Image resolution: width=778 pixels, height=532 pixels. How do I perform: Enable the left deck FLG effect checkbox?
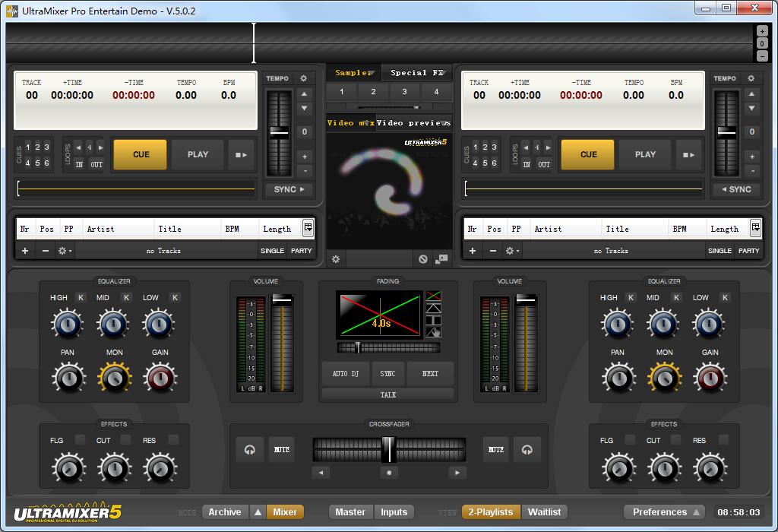[78, 440]
